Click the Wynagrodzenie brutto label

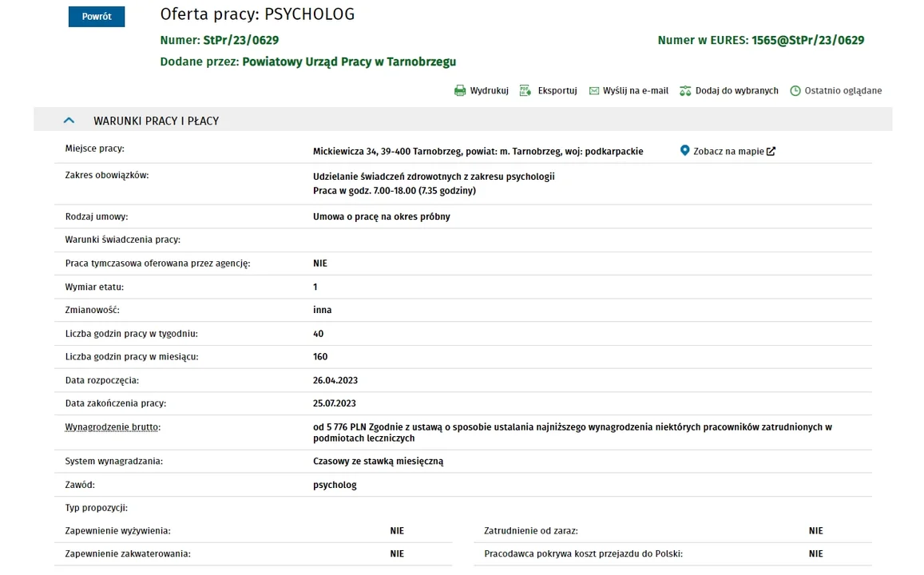point(113,427)
